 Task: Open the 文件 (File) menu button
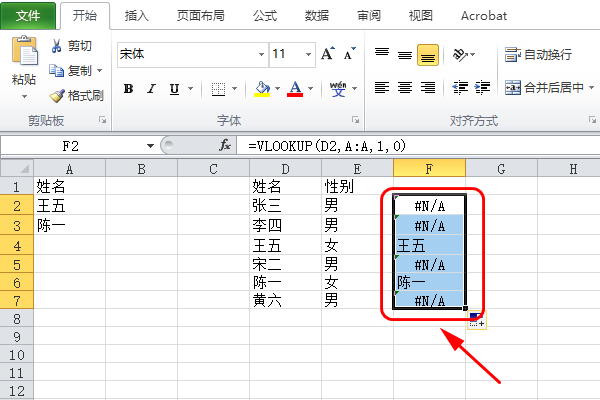tap(28, 16)
